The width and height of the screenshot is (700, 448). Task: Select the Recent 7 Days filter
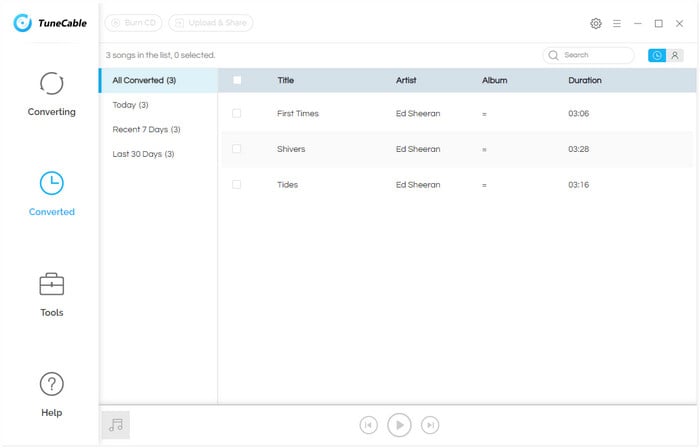(x=146, y=129)
